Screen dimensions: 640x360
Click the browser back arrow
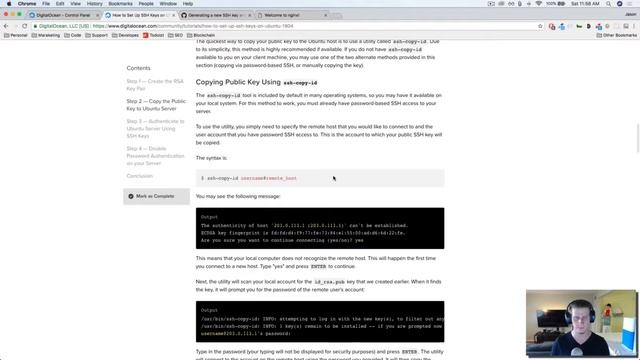(6, 26)
